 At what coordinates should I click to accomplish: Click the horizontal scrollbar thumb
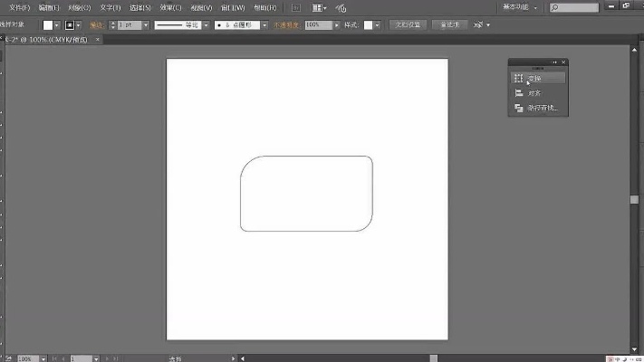tap(433, 358)
